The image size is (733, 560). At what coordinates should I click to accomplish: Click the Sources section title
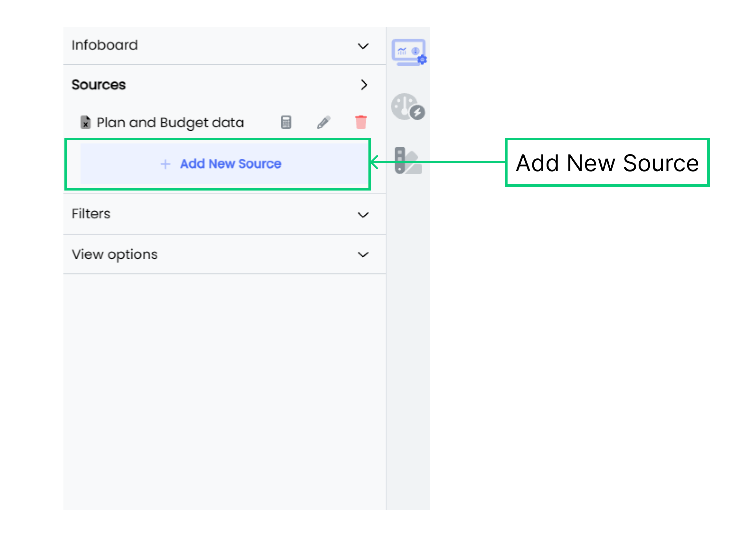coord(99,85)
